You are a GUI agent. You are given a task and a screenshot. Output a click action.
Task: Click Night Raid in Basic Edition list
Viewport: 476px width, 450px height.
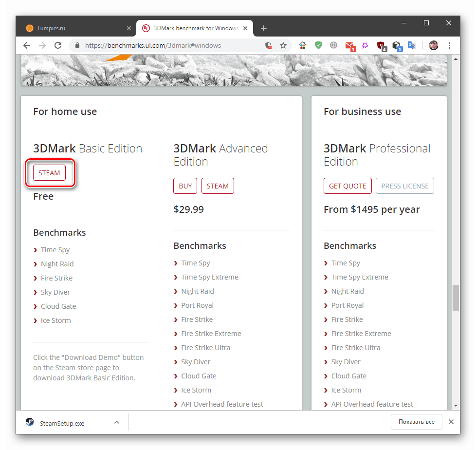pyautogui.click(x=57, y=264)
